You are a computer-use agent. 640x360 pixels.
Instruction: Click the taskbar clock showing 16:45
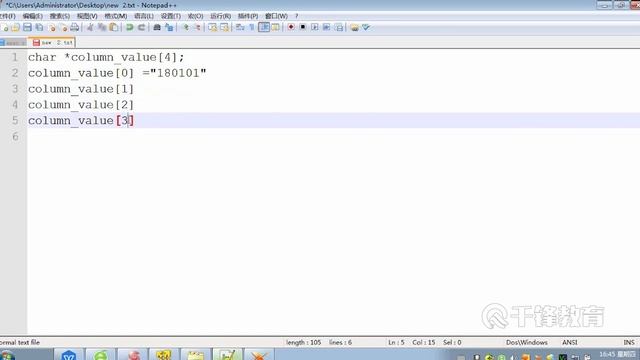[617, 354]
